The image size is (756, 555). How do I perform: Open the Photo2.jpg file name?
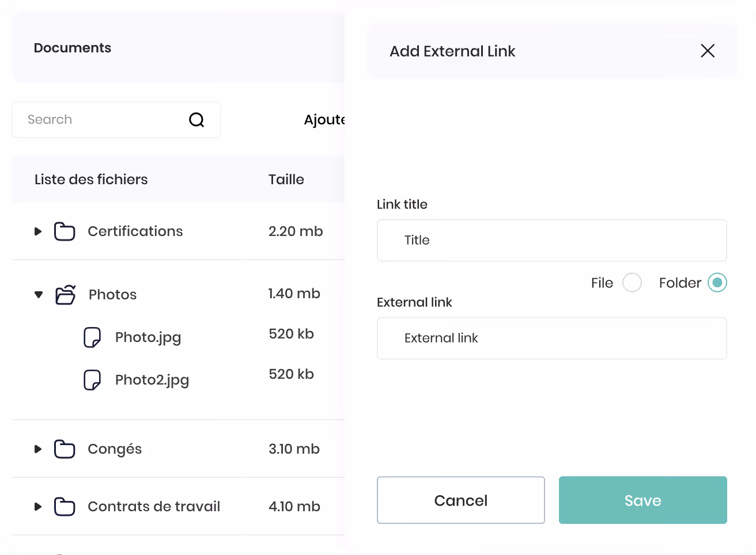click(152, 380)
